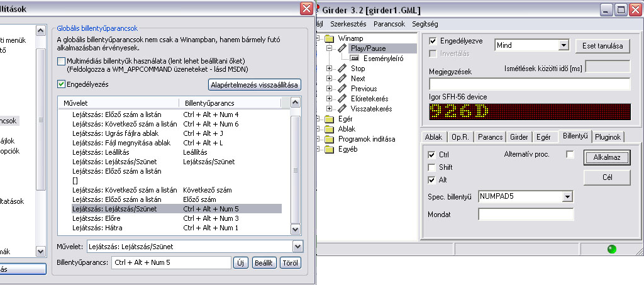Expand the Visszatekerés tree node
The image size is (644, 285).
coord(329,109)
